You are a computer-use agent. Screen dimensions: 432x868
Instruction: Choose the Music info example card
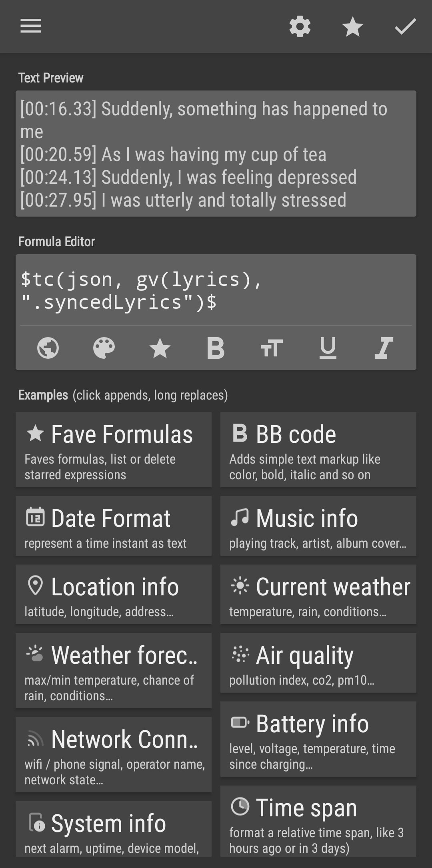[x=318, y=526]
